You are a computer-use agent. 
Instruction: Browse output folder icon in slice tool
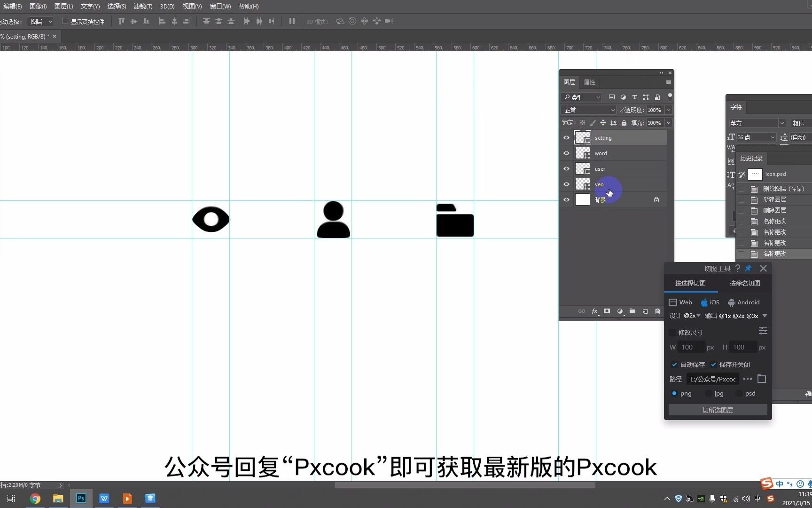click(x=762, y=379)
